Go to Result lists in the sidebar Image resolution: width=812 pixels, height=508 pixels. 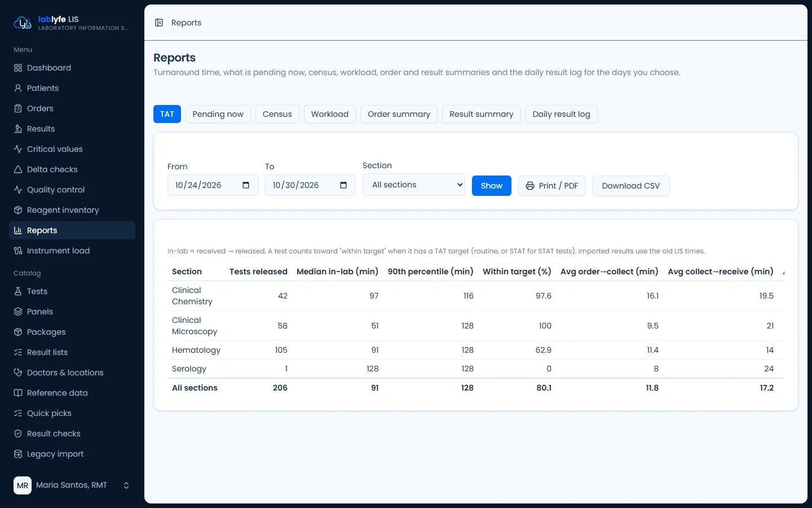[x=72, y=352]
